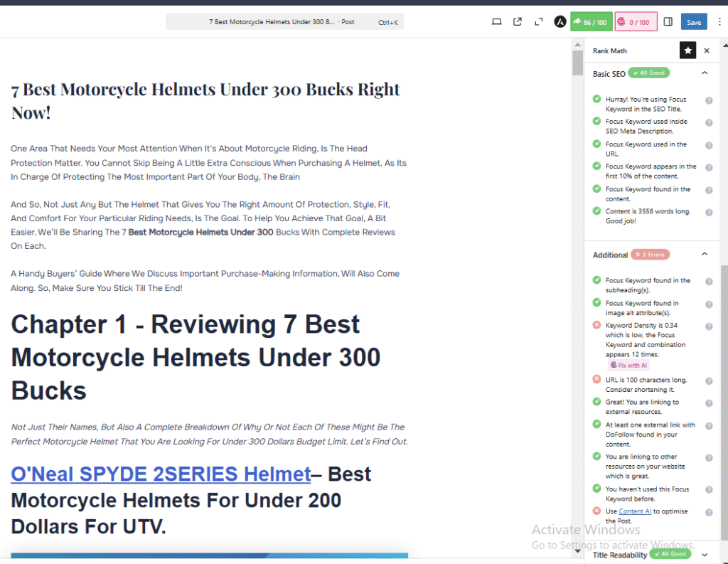The height and width of the screenshot is (564, 728).
Task: Click bold 'Best Motorcycle Helmets Under 300' text
Action: [x=200, y=232]
